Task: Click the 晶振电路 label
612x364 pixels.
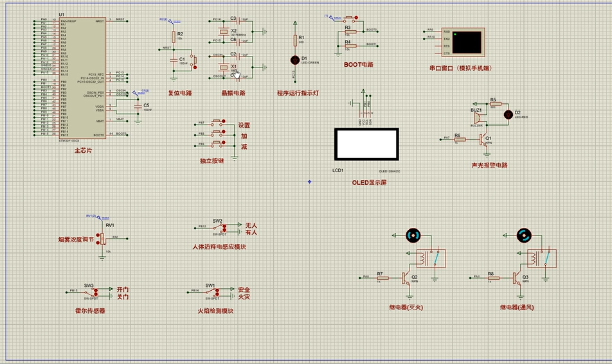Action: 233,93
